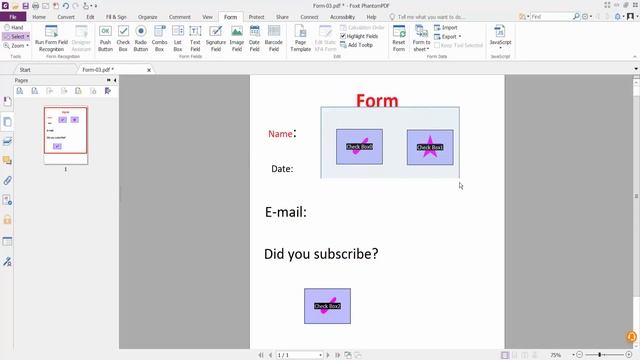This screenshot has height=360, width=640.
Task: Close the Form-03.pdf document tab
Action: click(149, 70)
